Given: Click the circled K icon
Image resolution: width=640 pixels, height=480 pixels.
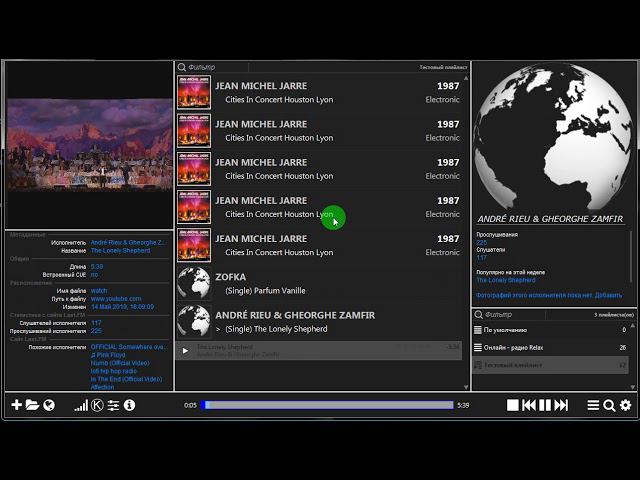Looking at the screenshot, I should pos(97,405).
